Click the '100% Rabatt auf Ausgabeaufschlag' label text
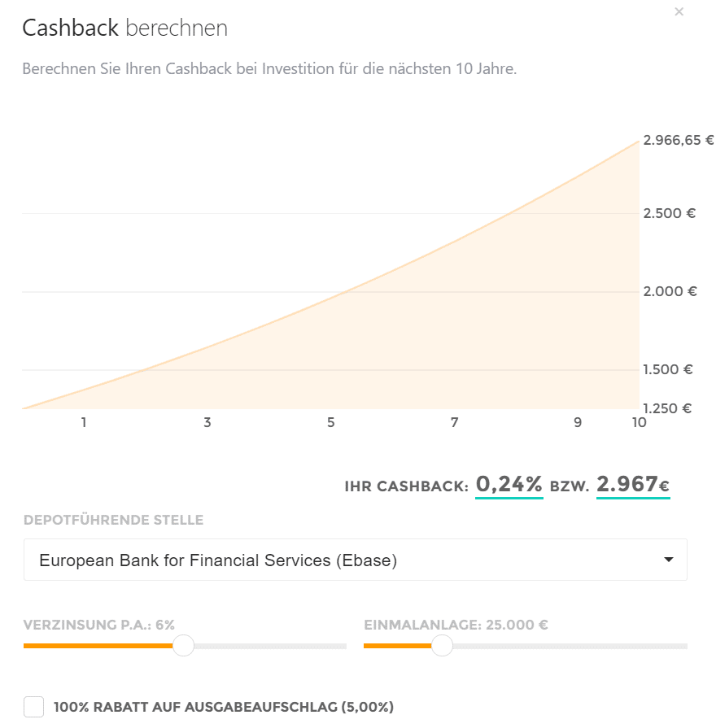The height and width of the screenshot is (728, 716). 224,707
